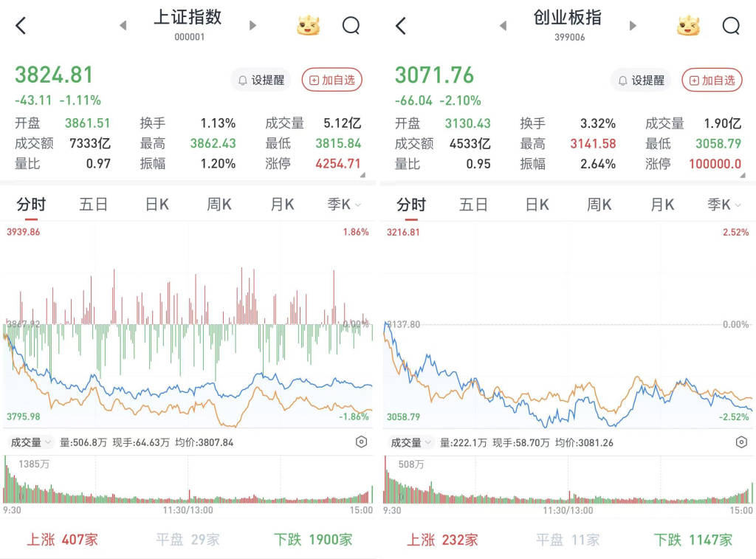Viewport: 756px width, 559px height.
Task: Open chart settings hexagon in 上证指数 panel
Action: 361,442
